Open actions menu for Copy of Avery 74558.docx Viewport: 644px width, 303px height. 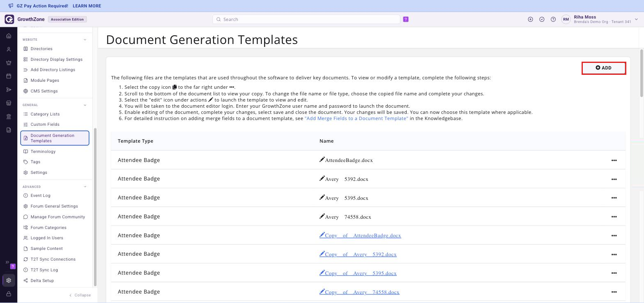click(614, 292)
